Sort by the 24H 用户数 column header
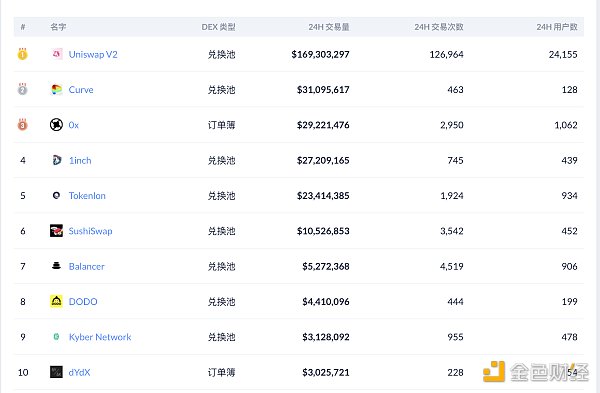 click(x=557, y=27)
